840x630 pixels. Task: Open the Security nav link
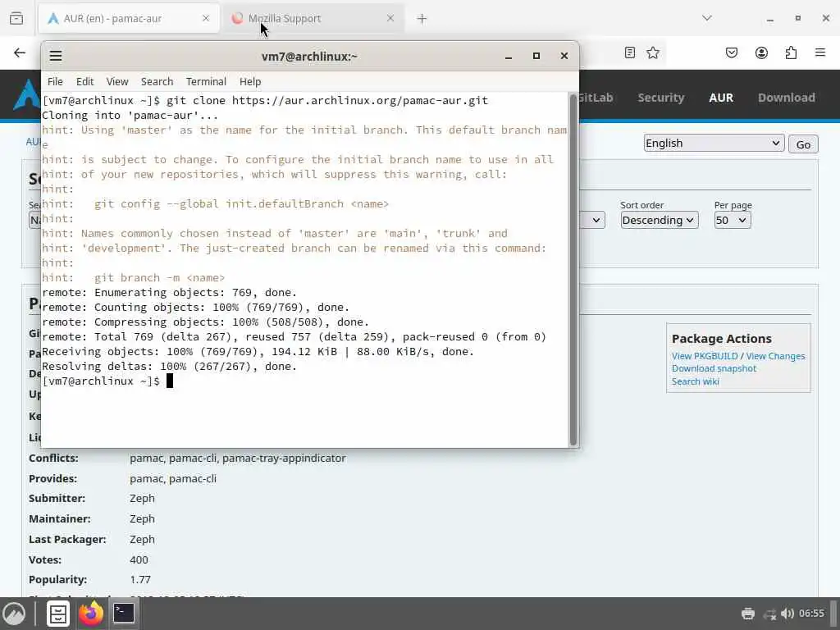(661, 98)
